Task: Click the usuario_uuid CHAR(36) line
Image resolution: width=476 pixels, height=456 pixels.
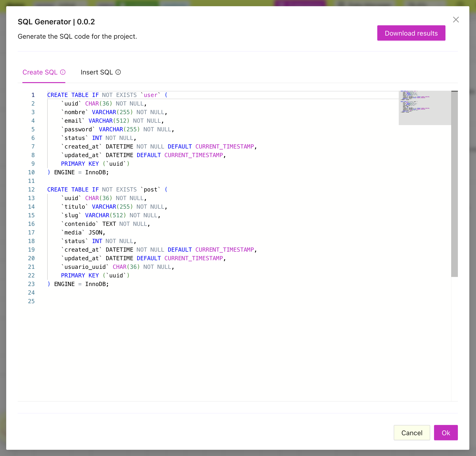Action: click(x=109, y=267)
